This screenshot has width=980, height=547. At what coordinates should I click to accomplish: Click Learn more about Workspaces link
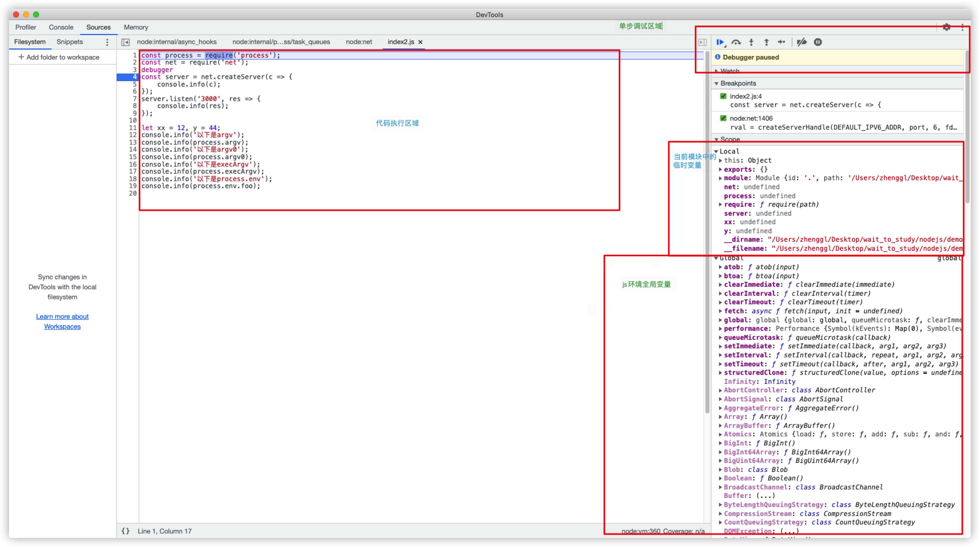pos(62,321)
